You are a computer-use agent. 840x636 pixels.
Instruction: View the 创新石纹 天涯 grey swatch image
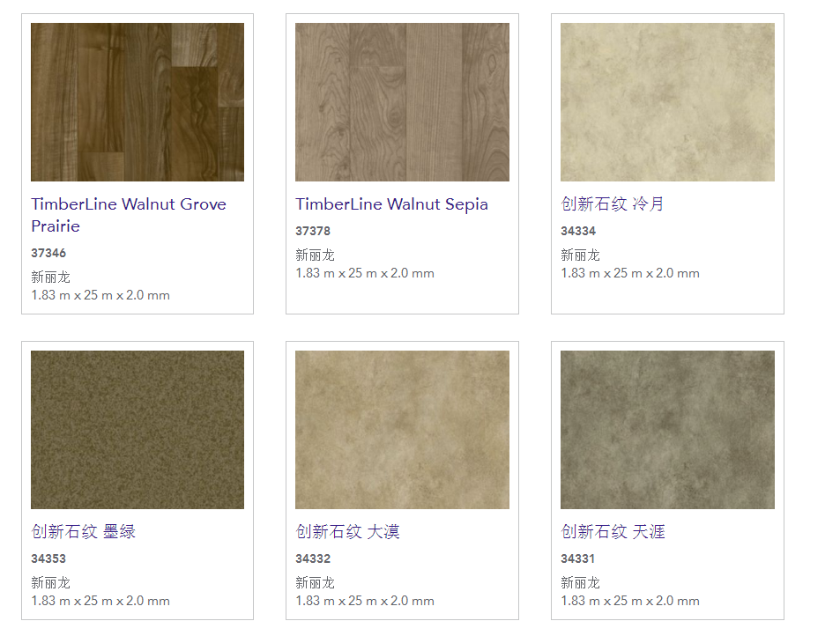tap(667, 430)
